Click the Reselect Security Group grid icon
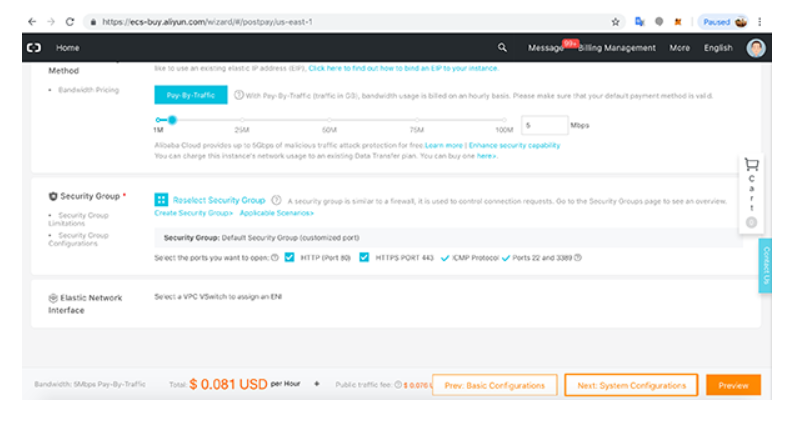 tap(161, 199)
